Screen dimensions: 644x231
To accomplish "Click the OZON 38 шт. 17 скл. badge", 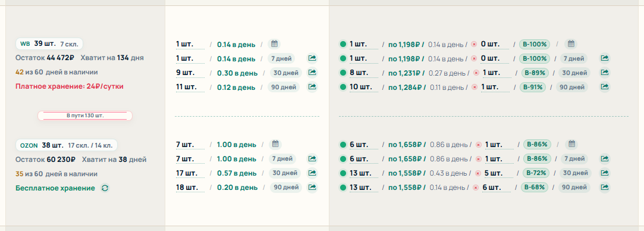I will pyautogui.click(x=67, y=145).
